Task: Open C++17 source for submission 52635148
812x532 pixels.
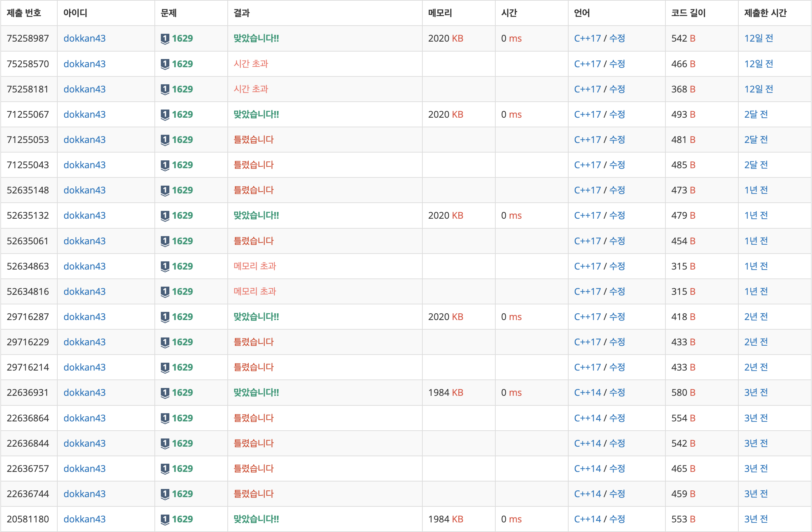Action: coord(587,190)
